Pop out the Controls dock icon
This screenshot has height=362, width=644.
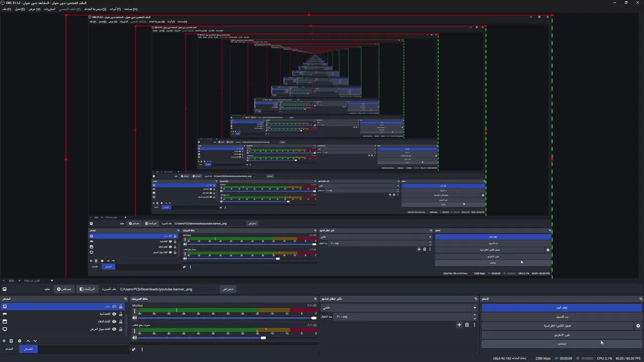pyautogui.click(x=640, y=299)
